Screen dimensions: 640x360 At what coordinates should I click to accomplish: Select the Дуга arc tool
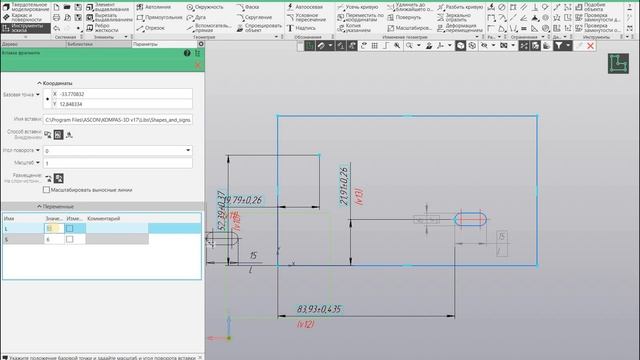196,18
